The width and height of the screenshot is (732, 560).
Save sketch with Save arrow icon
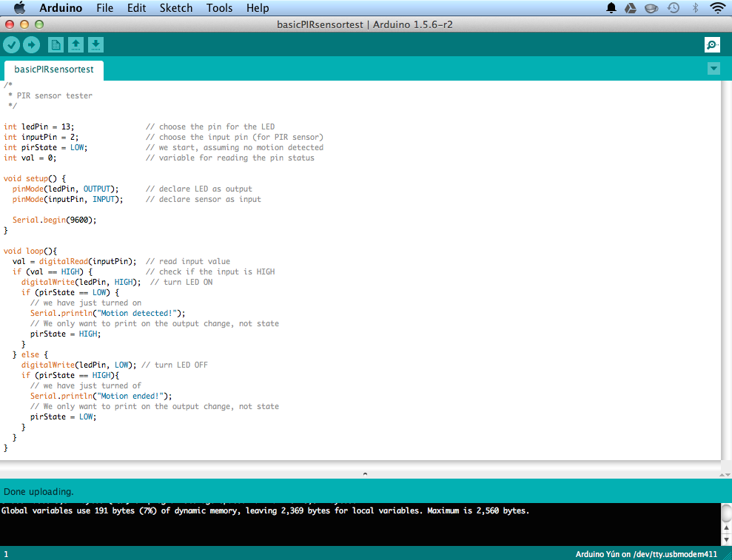point(95,45)
